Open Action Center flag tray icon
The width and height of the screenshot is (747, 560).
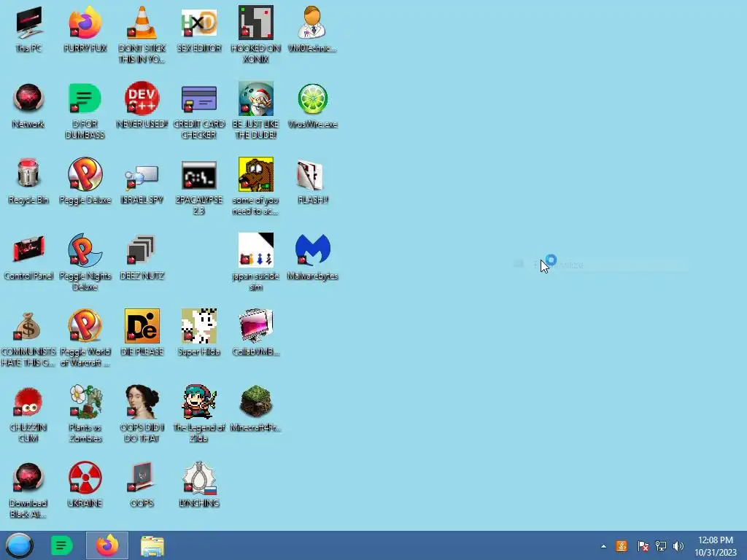click(643, 546)
